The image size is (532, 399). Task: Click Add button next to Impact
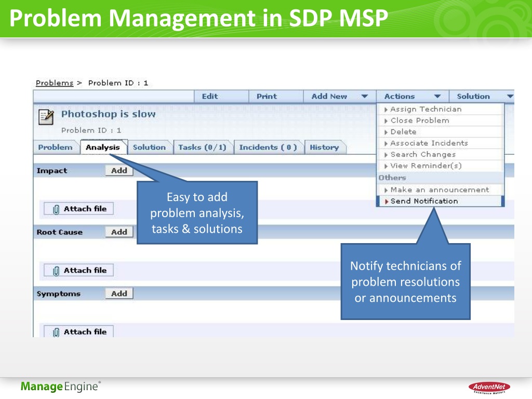click(x=119, y=170)
